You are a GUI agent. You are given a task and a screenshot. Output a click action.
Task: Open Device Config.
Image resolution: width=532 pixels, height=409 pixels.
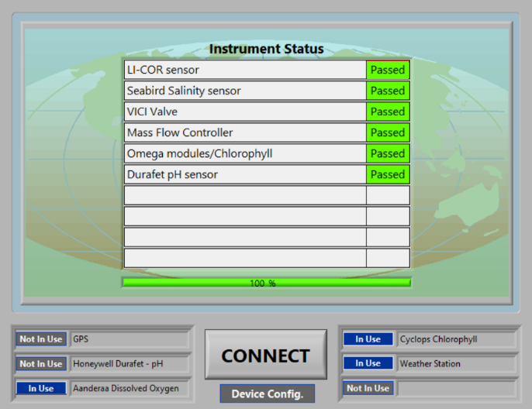267,394
